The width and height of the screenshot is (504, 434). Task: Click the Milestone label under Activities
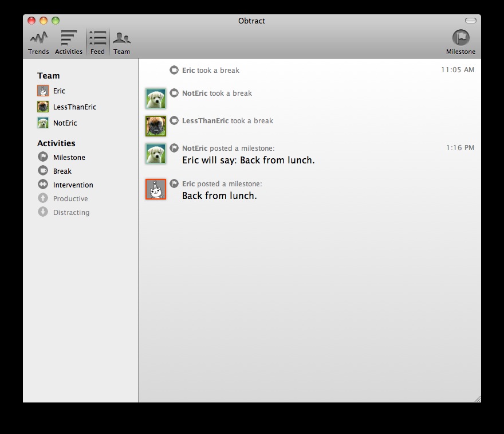click(x=69, y=158)
